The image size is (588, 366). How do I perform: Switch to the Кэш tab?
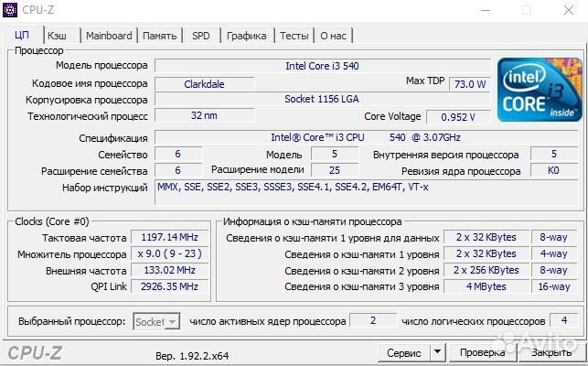pos(58,36)
